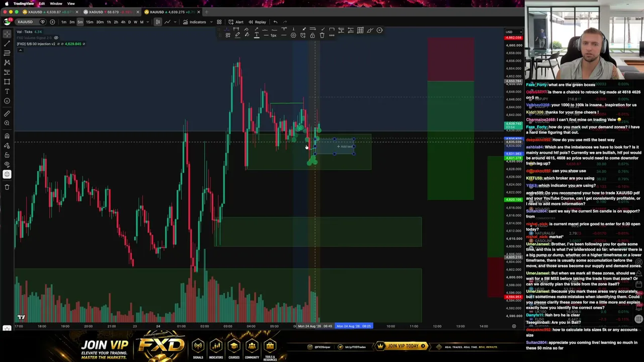Open the Apple menu
This screenshot has height=362, width=644.
(6, 4)
